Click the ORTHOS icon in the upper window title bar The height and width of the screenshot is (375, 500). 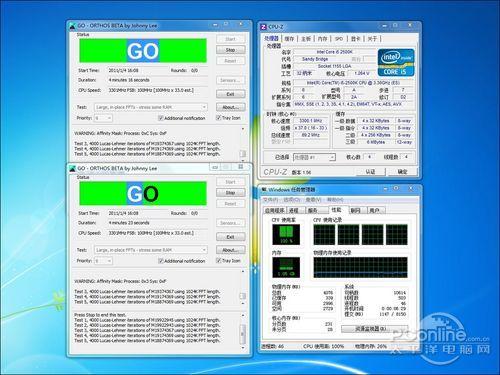(x=72, y=26)
